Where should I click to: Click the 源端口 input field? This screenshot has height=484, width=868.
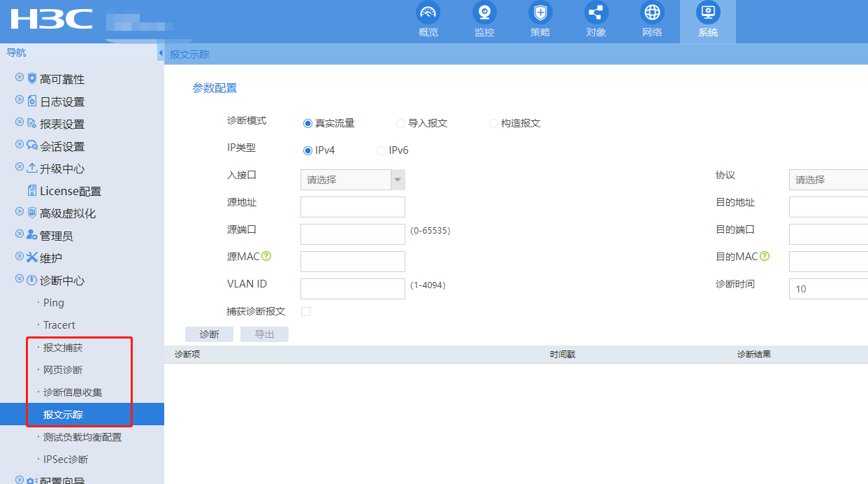pos(353,234)
